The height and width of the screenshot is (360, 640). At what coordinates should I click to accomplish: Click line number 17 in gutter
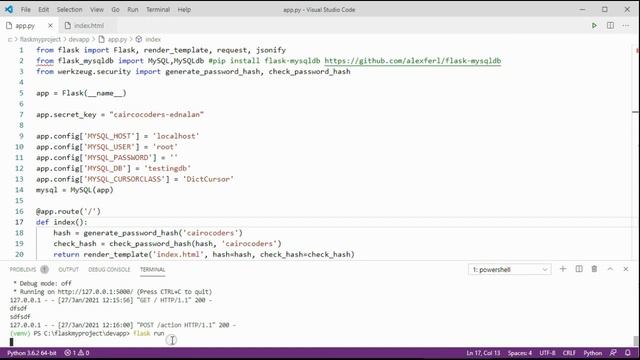pyautogui.click(x=19, y=222)
